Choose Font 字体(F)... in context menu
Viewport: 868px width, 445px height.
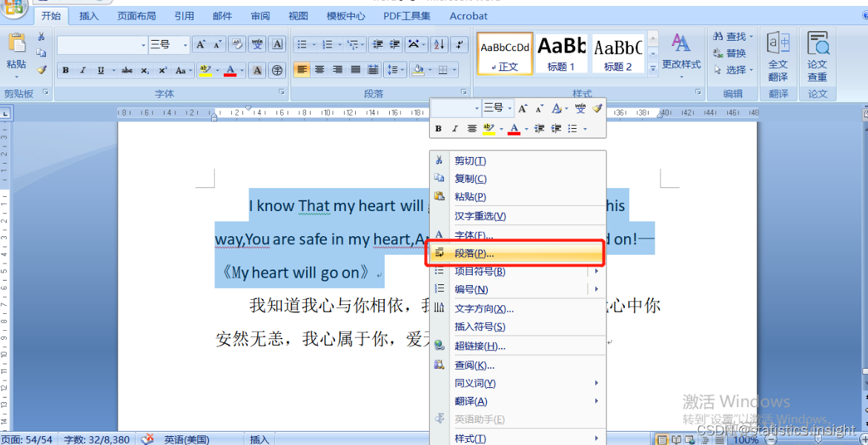click(x=516, y=235)
